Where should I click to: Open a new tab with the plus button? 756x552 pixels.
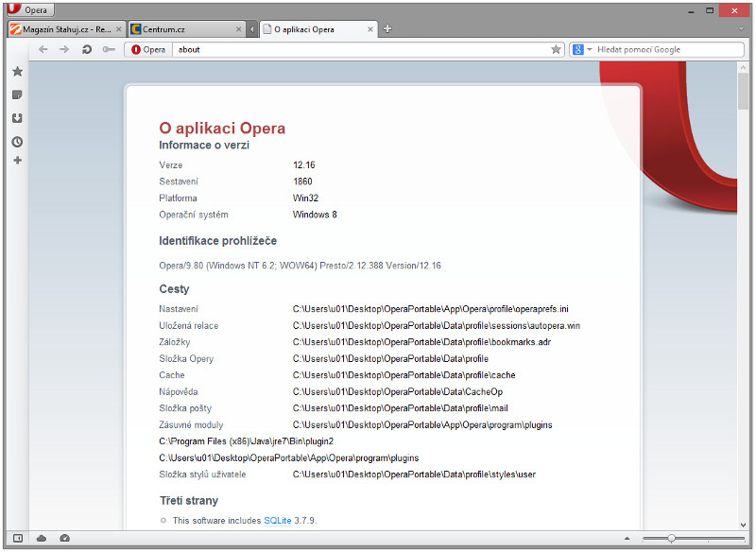(387, 29)
